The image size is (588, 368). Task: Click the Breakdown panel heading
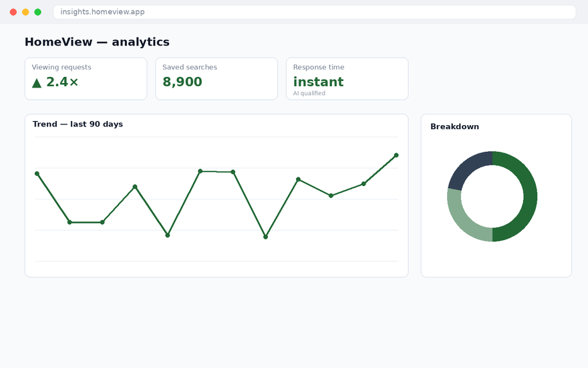point(454,126)
